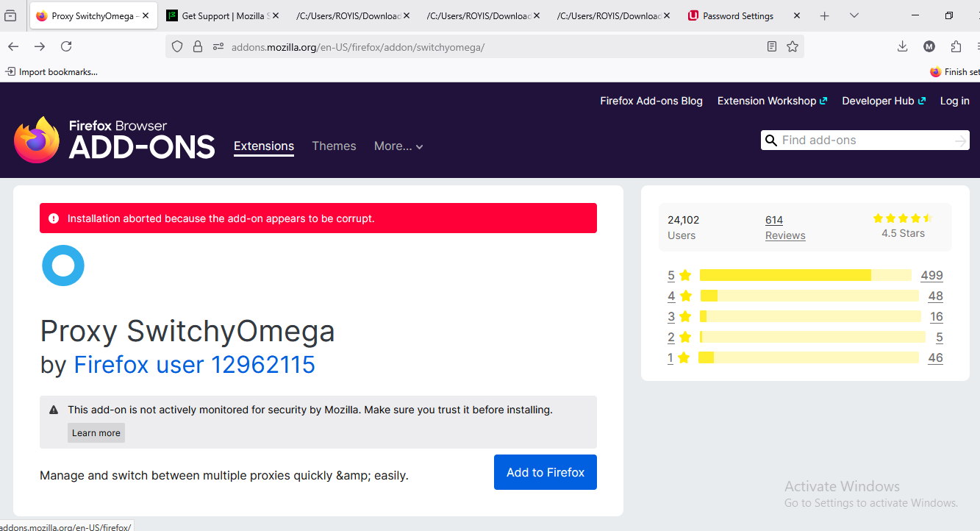The width and height of the screenshot is (980, 531).
Task: Close the Proxy SwitchyOmega tab
Action: click(146, 15)
